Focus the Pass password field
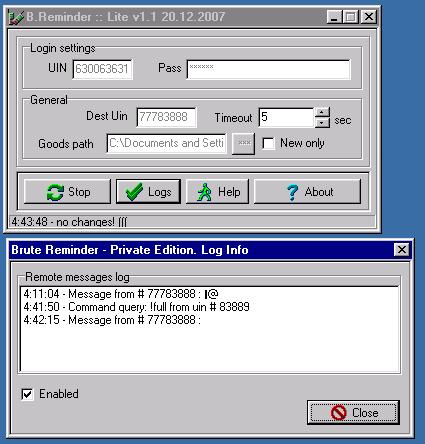 (269, 69)
